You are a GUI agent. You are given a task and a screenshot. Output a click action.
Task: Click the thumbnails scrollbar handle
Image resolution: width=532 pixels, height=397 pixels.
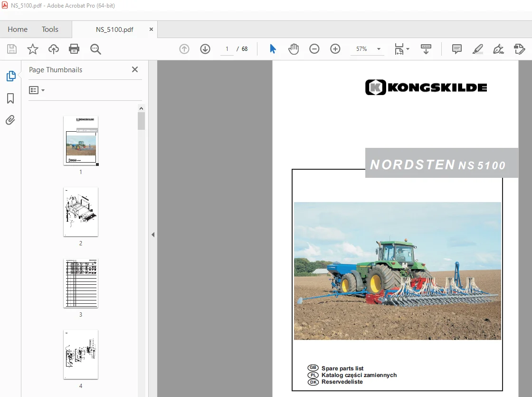141,121
